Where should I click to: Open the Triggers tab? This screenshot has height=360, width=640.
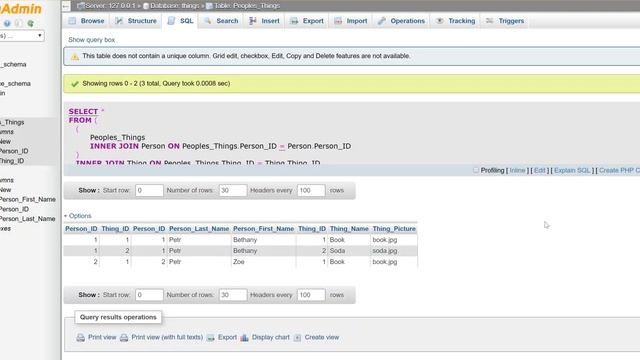[x=505, y=21]
